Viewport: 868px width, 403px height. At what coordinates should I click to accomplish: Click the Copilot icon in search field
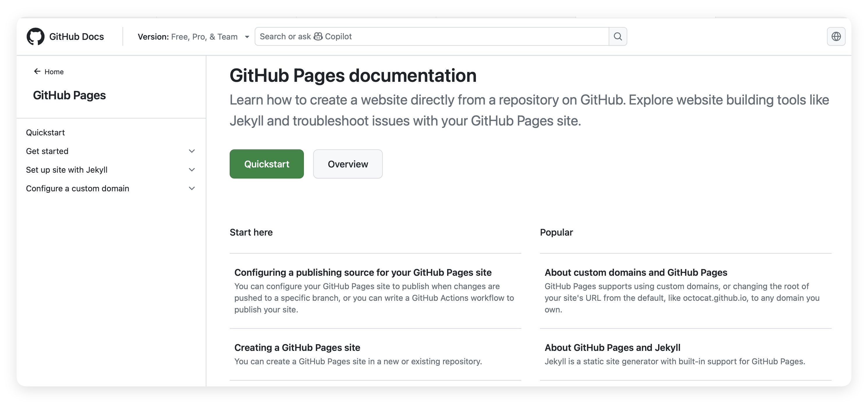pyautogui.click(x=318, y=36)
